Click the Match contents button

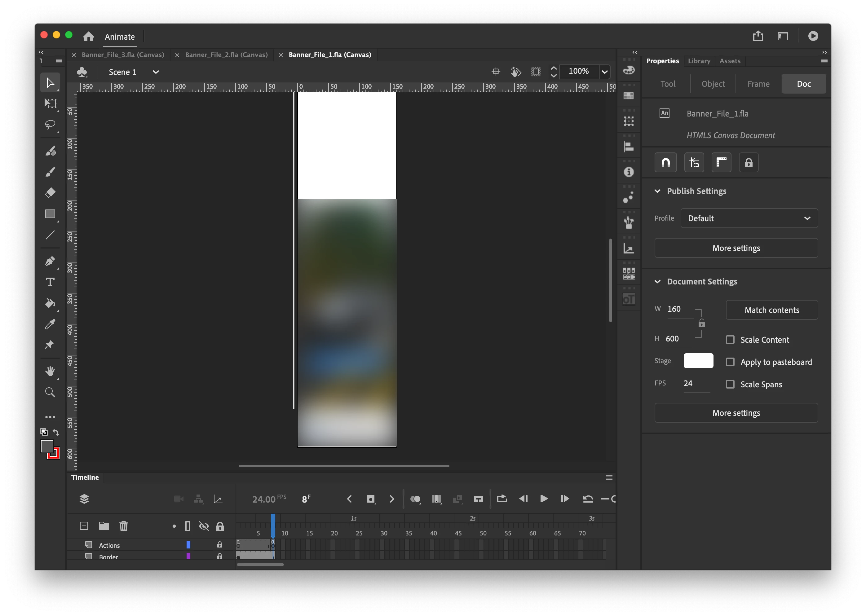pos(771,310)
